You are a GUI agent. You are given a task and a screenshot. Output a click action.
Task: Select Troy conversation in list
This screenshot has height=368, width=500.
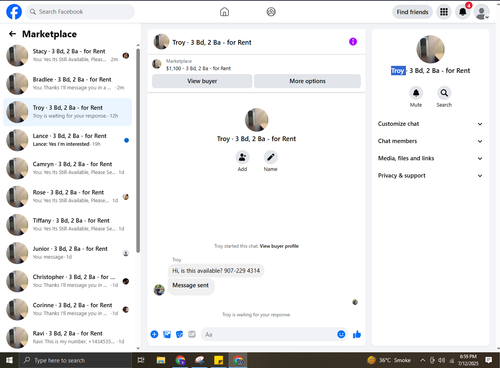(68, 112)
